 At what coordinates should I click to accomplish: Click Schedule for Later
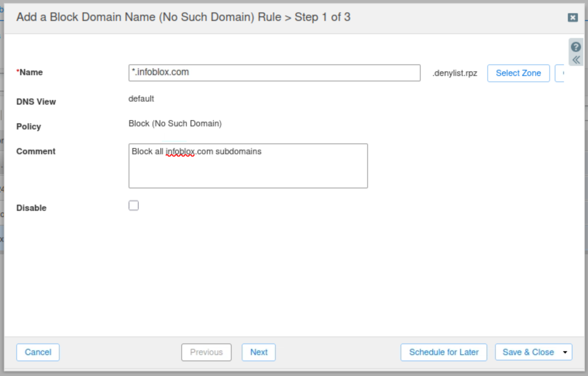(x=444, y=352)
